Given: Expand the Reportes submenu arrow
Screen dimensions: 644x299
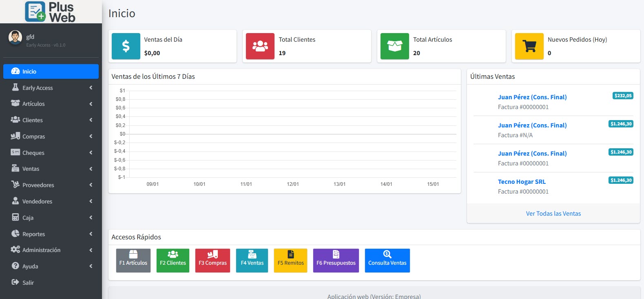Looking at the screenshot, I should coord(91,234).
